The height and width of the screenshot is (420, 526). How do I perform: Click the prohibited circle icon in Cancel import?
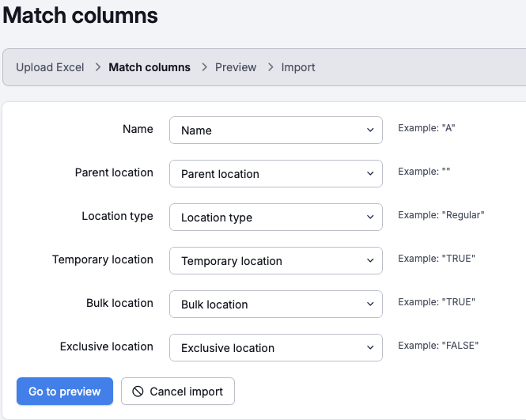[138, 392]
